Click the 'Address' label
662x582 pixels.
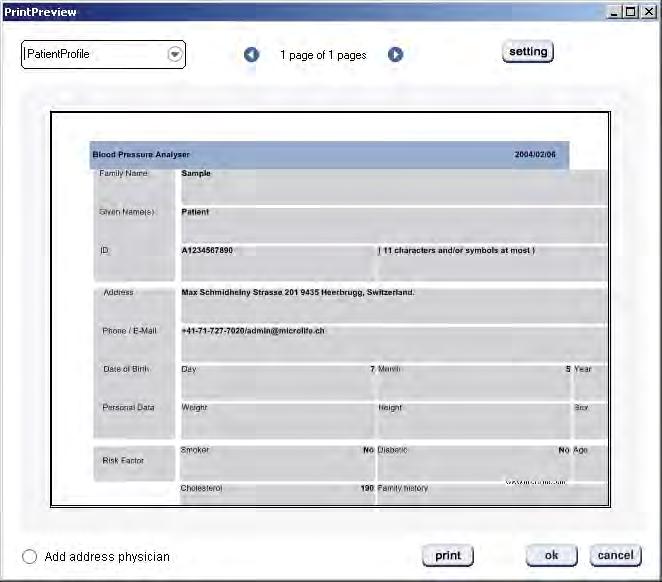(x=118, y=292)
